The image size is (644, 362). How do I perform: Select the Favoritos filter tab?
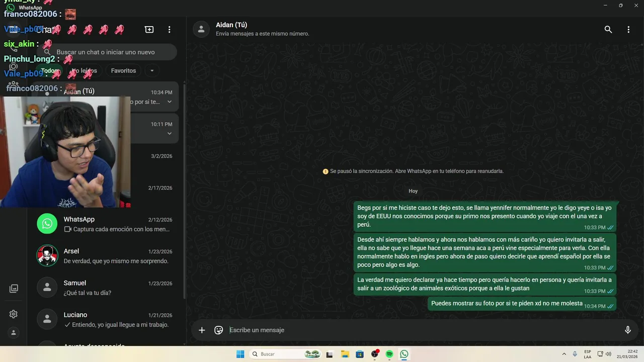coord(123,71)
